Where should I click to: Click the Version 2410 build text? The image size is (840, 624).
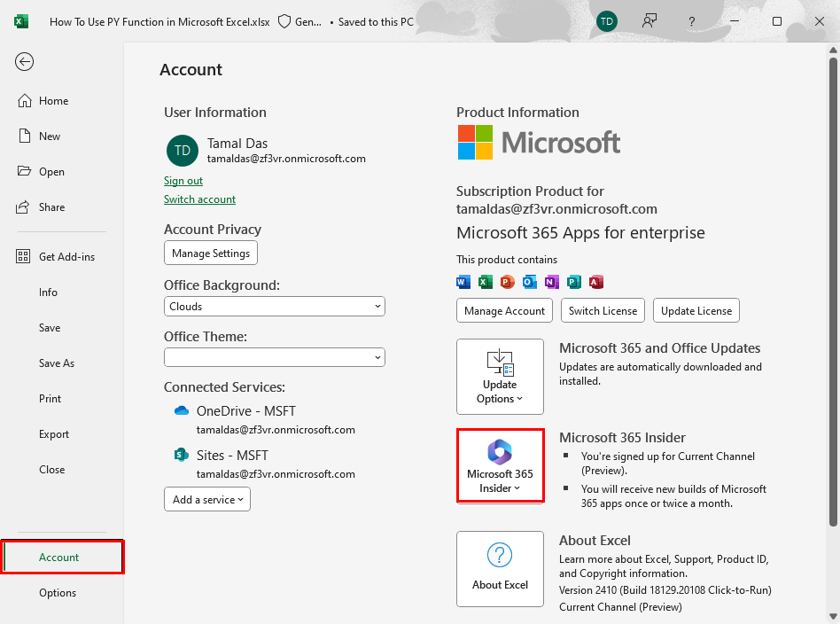click(x=665, y=589)
